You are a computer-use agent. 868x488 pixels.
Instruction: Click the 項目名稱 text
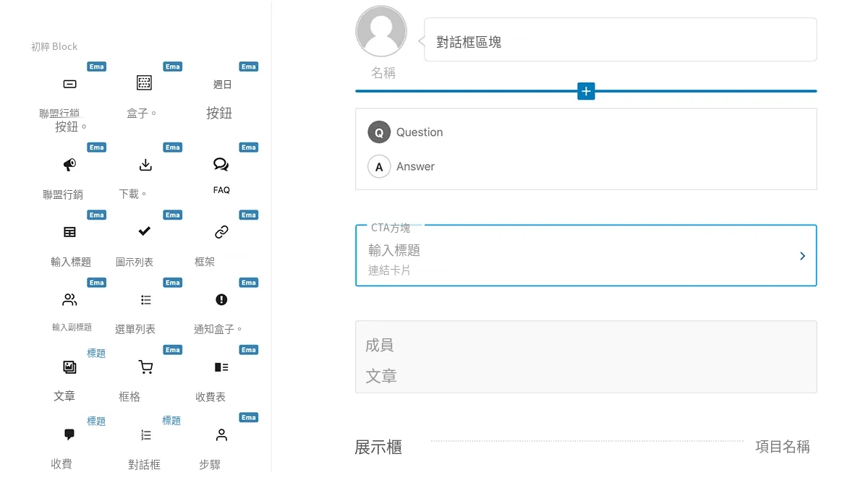tap(783, 447)
